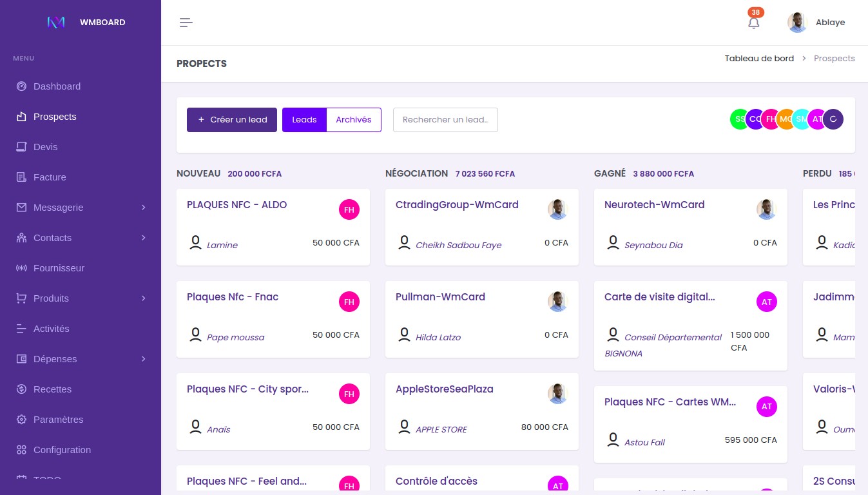Open the AppleStoreSeaPlaza lead

pyautogui.click(x=445, y=389)
